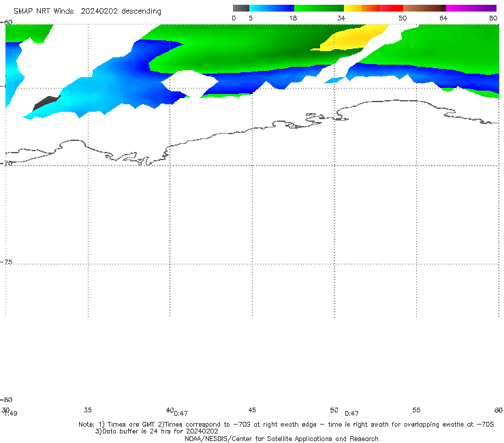504x443 pixels.
Task: Click the date "20240202" in the title
Action: [99, 12]
